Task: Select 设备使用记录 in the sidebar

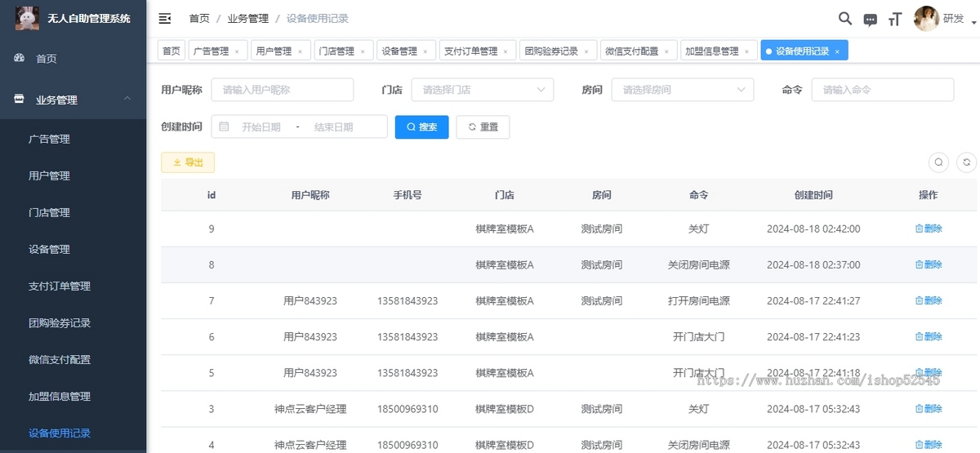Action: tap(60, 433)
